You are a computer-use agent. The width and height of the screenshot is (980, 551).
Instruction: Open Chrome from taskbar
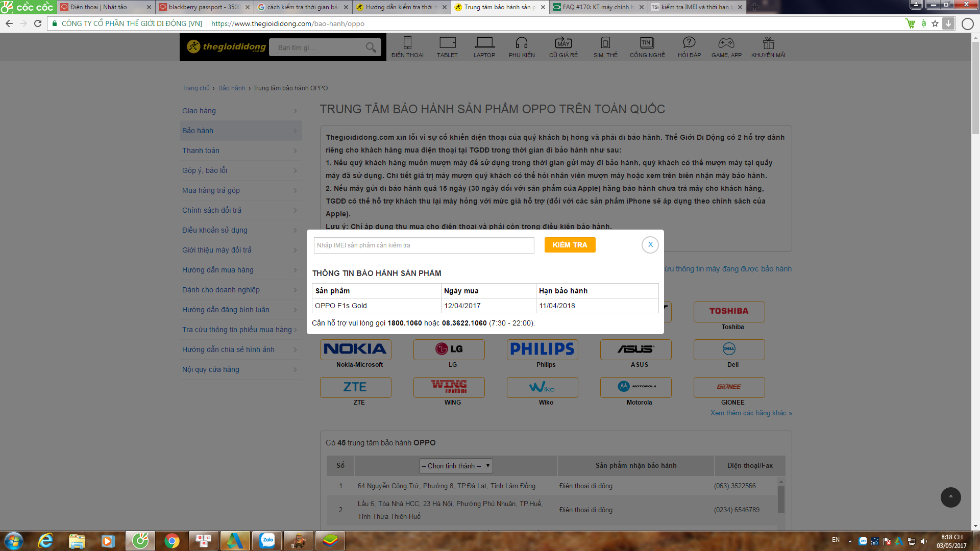pyautogui.click(x=172, y=541)
